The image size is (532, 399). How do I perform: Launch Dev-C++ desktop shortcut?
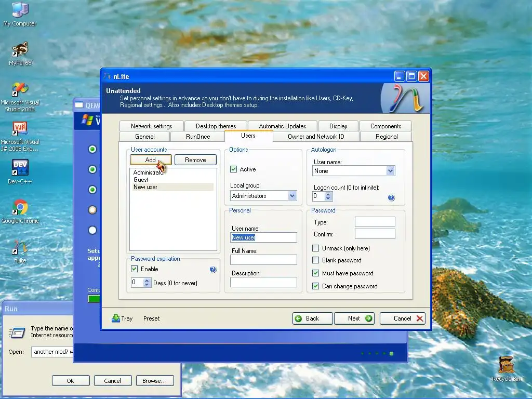pyautogui.click(x=20, y=171)
